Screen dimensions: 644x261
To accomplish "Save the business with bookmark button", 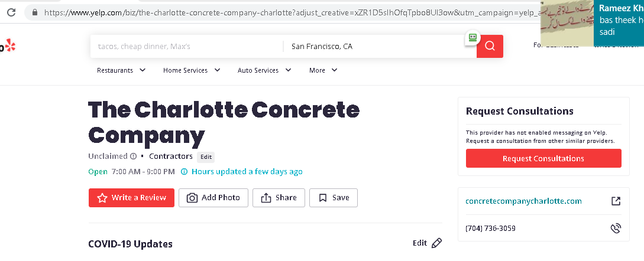I will tap(334, 198).
